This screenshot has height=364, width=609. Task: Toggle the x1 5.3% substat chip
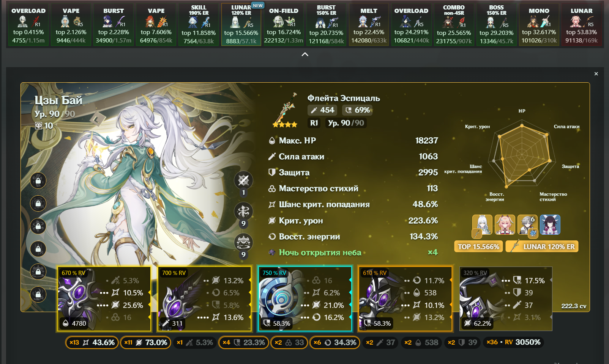pyautogui.click(x=195, y=342)
